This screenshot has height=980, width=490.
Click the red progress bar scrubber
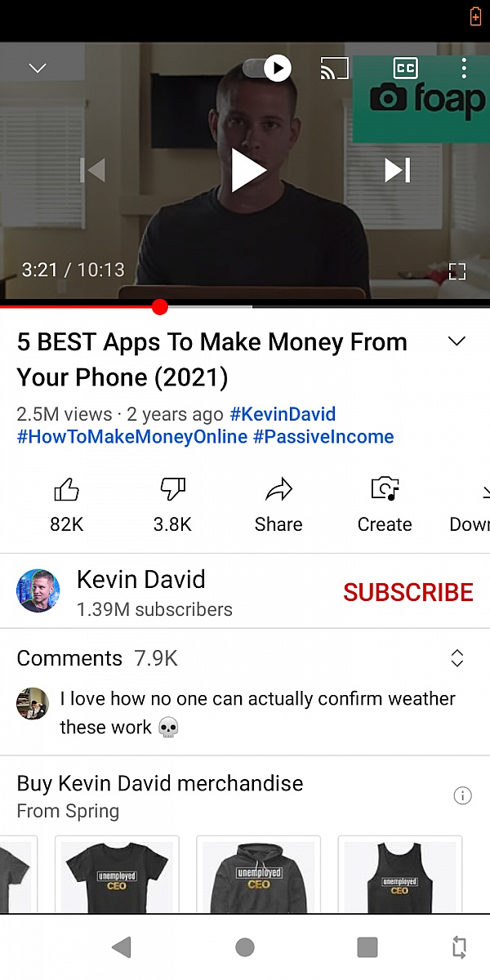pyautogui.click(x=160, y=307)
